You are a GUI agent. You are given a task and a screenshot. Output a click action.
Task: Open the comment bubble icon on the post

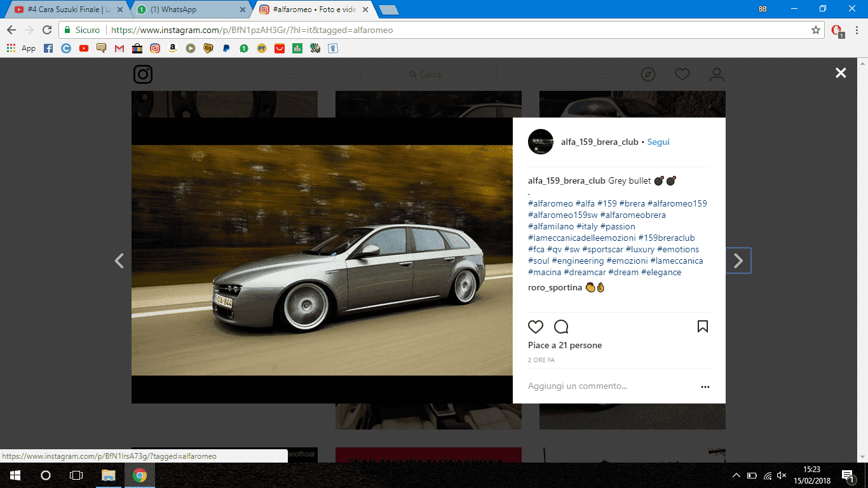pyautogui.click(x=561, y=327)
